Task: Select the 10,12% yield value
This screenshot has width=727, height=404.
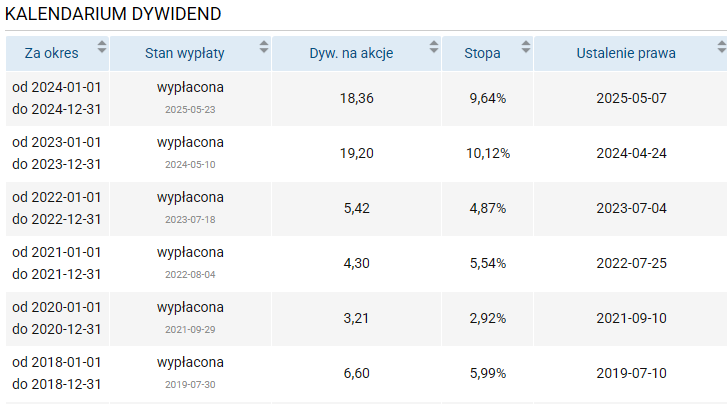Action: click(x=488, y=153)
